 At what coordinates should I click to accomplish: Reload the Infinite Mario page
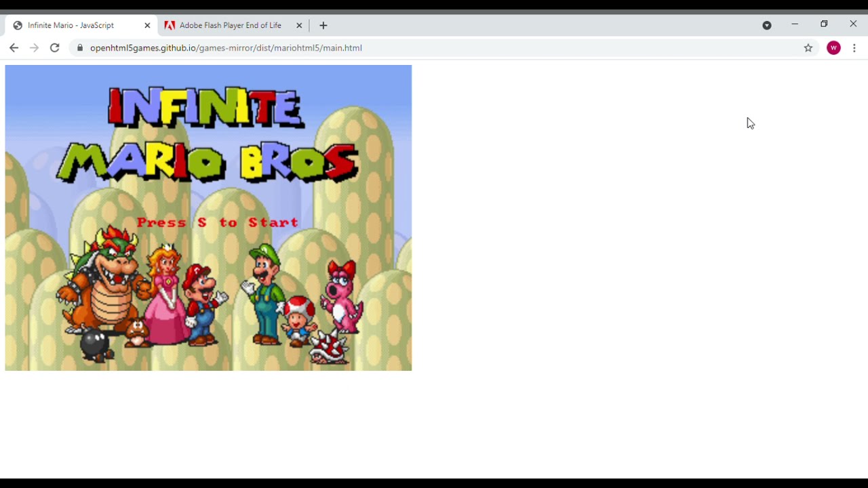[55, 48]
